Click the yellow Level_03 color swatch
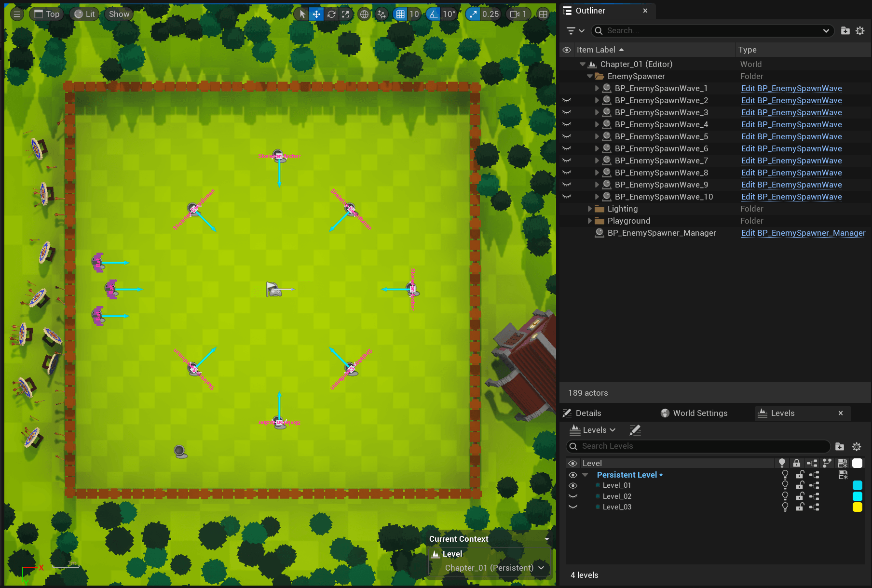This screenshot has width=872, height=588. [857, 507]
